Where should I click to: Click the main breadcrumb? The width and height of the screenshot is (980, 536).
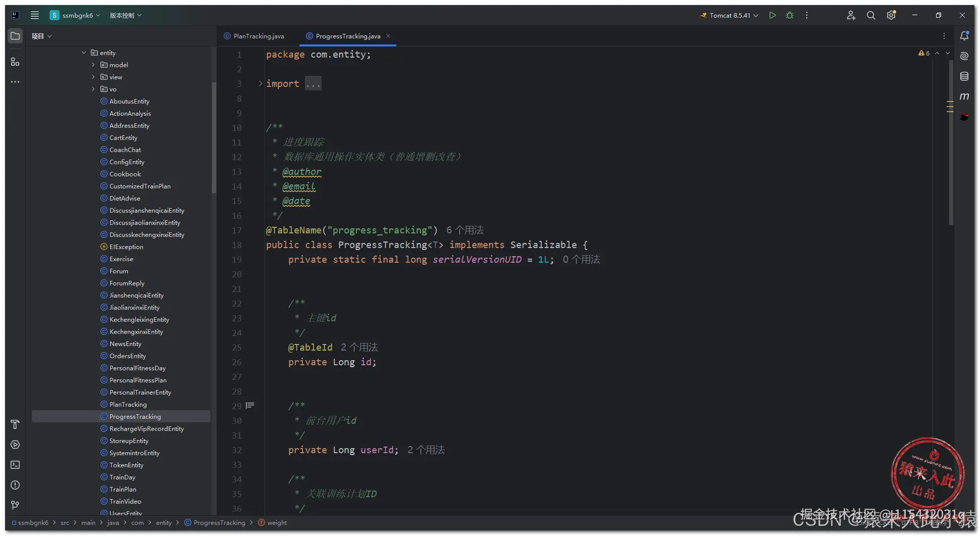click(x=88, y=522)
